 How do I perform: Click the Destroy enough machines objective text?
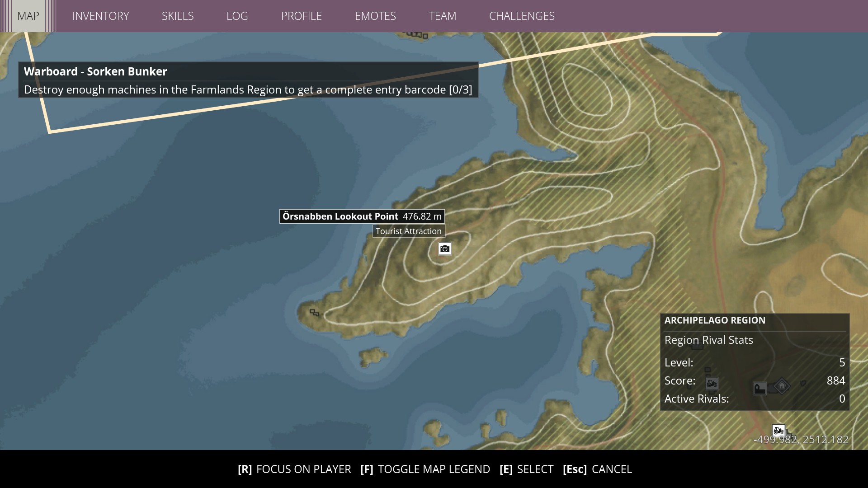(x=248, y=89)
